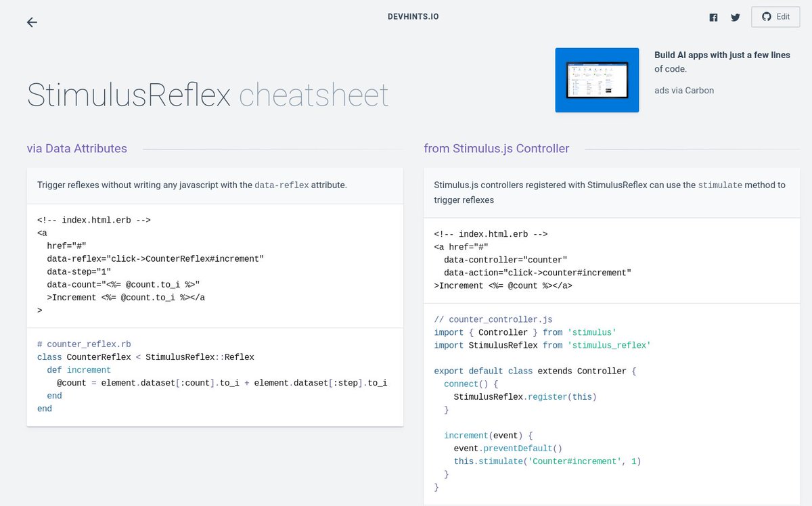Click the 'class CounterReflex < StimulusReflex::Reflex' line
Viewport: 812px width, 506px height.
[x=145, y=357]
